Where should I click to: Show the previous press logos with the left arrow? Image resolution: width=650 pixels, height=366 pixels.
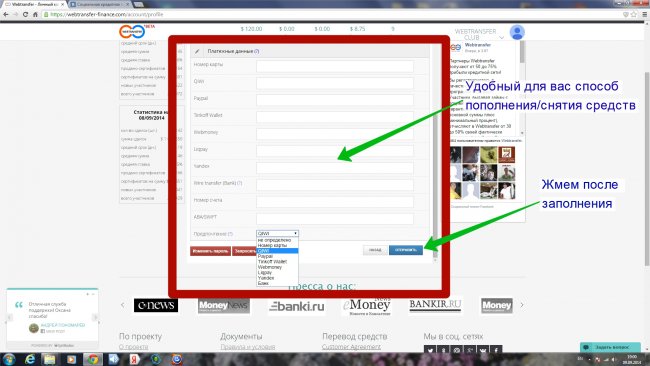[123, 305]
